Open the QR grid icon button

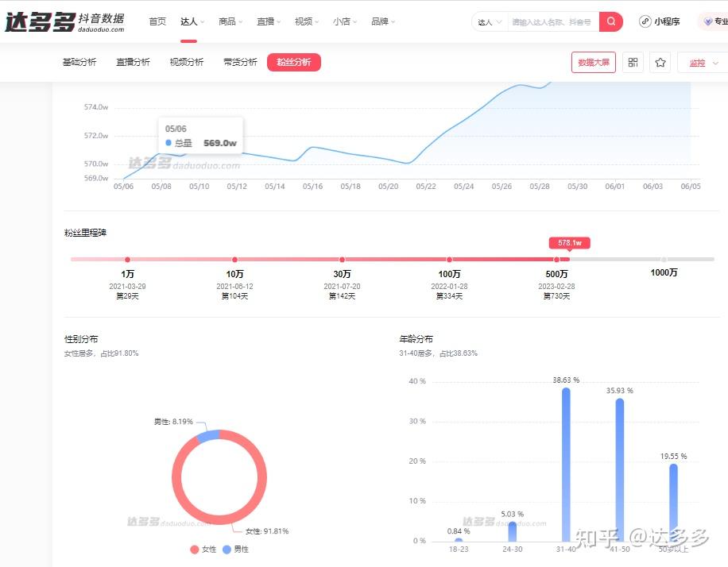(x=633, y=62)
